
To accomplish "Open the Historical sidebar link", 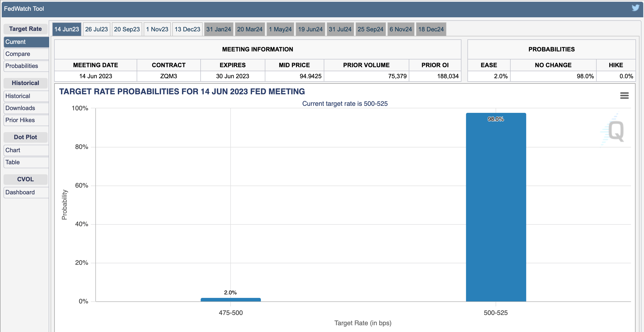I will (x=26, y=96).
